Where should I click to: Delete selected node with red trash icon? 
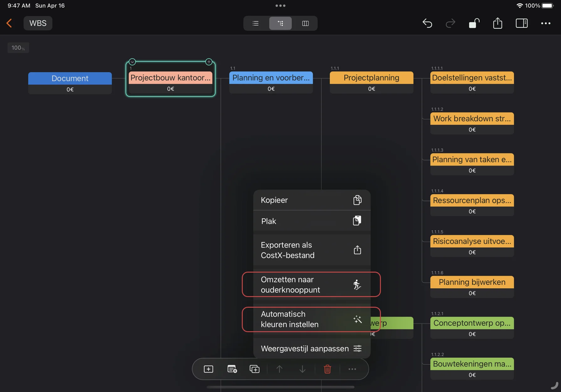coord(327,369)
